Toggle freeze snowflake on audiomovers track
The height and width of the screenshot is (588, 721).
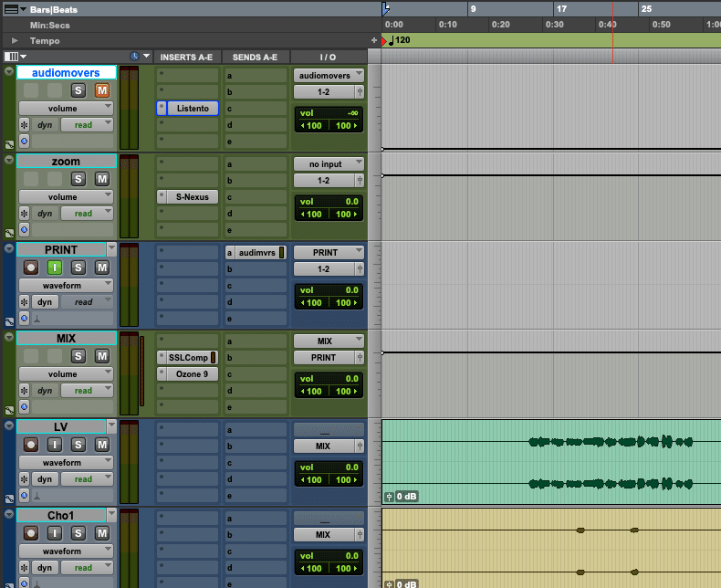[x=25, y=125]
